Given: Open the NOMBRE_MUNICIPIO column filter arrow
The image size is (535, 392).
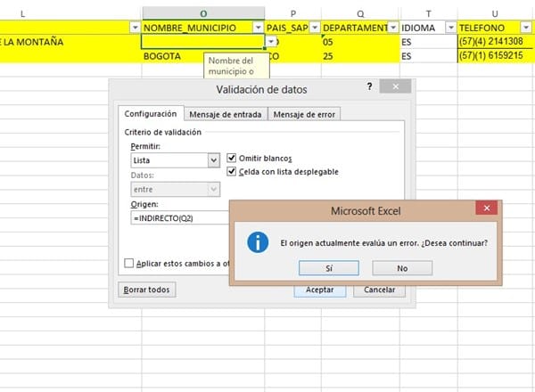Looking at the screenshot, I should (x=259, y=28).
